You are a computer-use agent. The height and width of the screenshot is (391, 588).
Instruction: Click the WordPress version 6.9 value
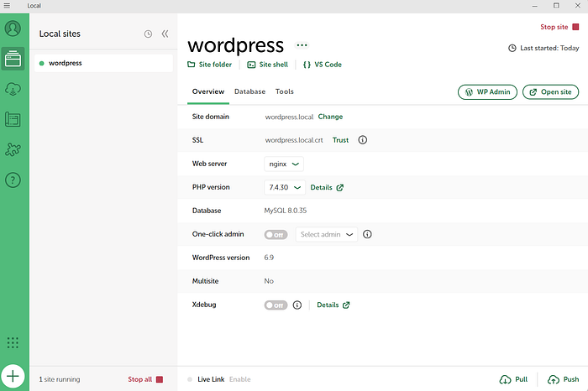click(x=269, y=258)
